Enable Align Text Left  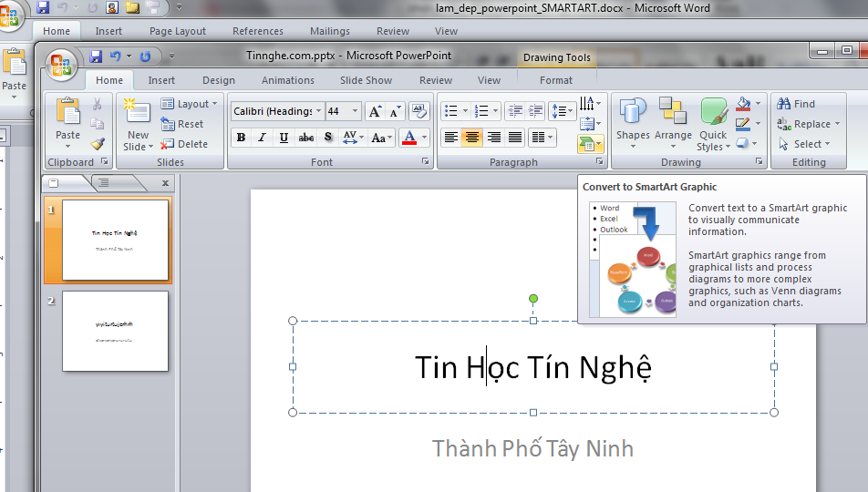(450, 138)
